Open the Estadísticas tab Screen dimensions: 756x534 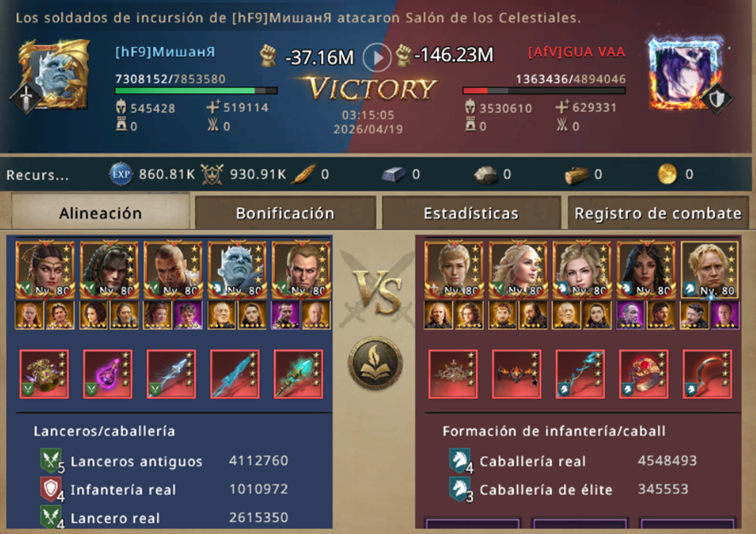coord(471,213)
